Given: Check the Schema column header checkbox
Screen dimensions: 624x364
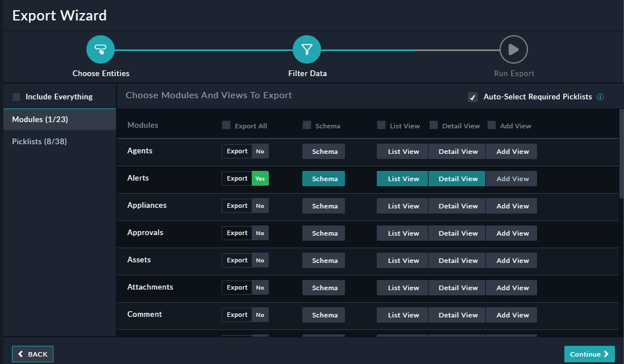Looking at the screenshot, I should point(306,125).
